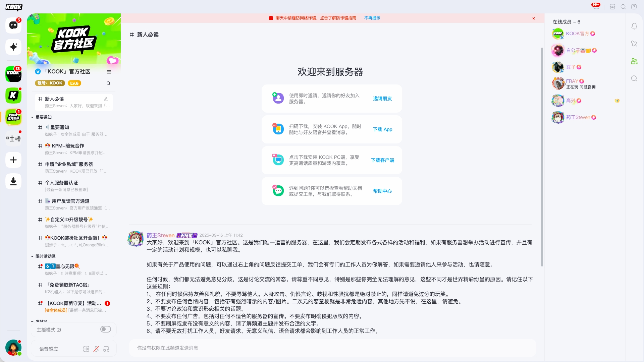The image size is (644, 362).
Task: Open the 个人服务器认证 channel
Action: coord(74,186)
